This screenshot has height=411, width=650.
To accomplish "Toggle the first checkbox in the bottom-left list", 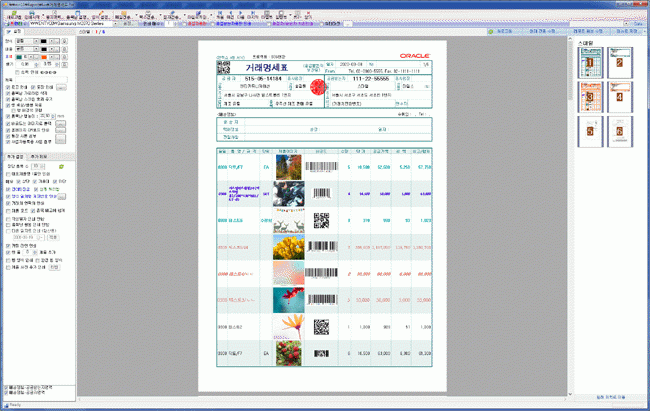I will click(x=6, y=387).
